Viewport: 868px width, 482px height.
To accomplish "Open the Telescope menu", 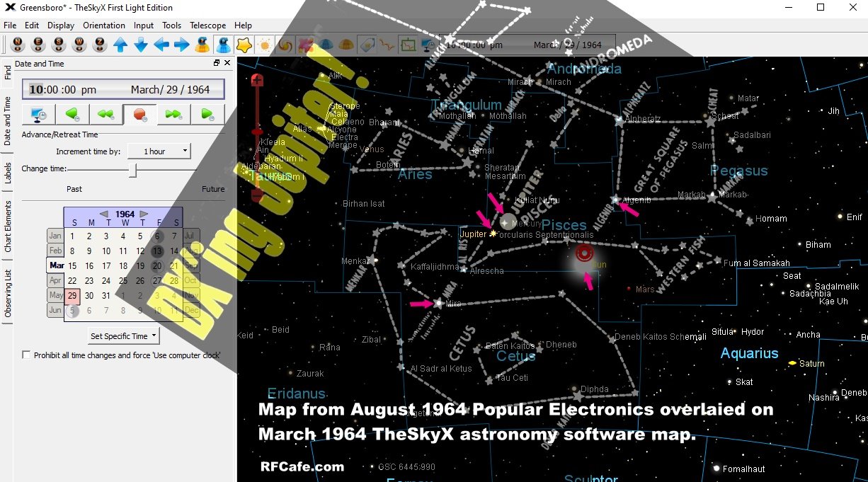I will 207,25.
